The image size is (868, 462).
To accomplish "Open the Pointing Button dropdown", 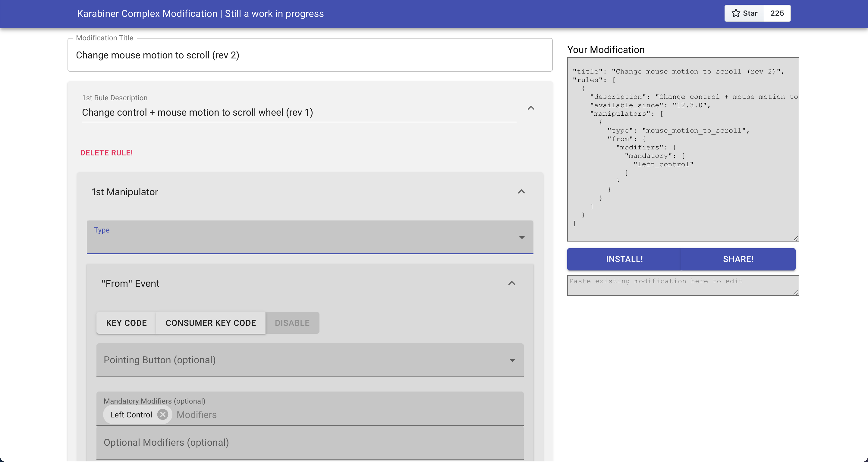I will 512,360.
